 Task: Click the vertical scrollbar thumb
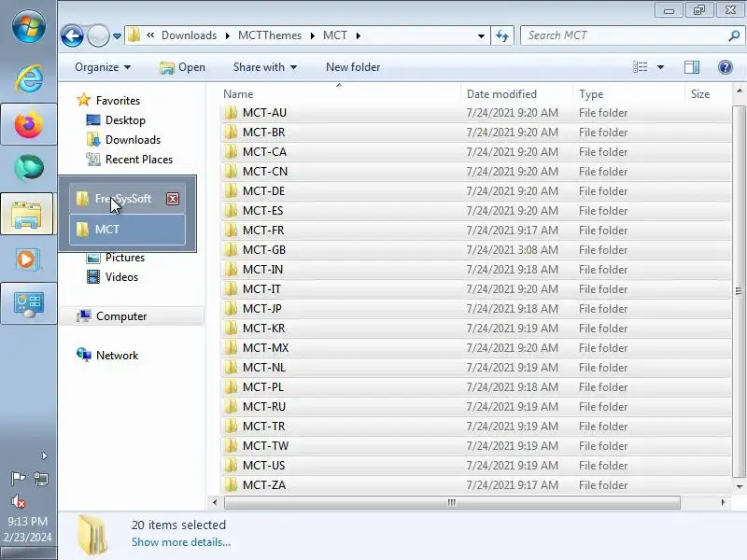[x=739, y=291]
